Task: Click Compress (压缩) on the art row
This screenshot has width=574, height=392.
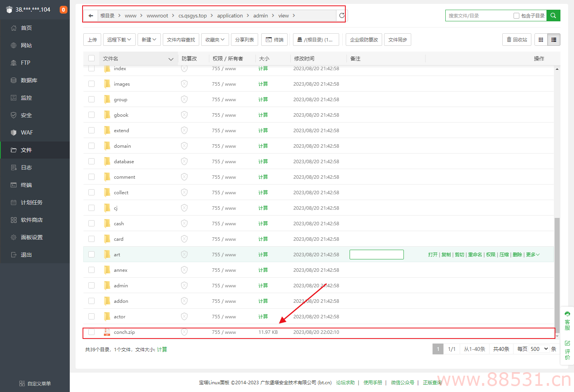Action: pos(504,254)
